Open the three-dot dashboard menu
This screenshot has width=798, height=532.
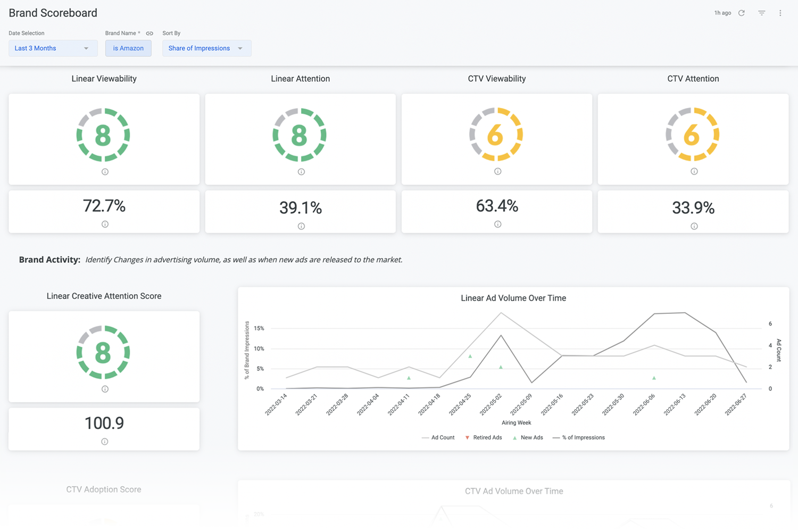click(x=780, y=13)
